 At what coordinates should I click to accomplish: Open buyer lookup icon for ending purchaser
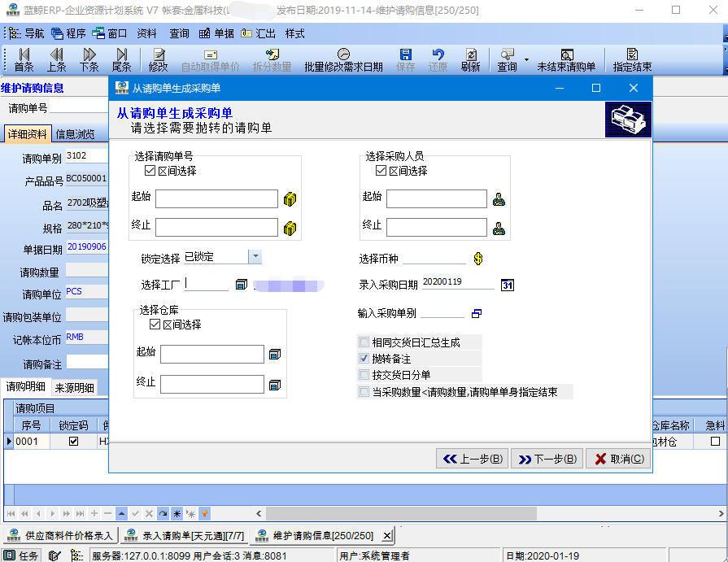pyautogui.click(x=499, y=229)
